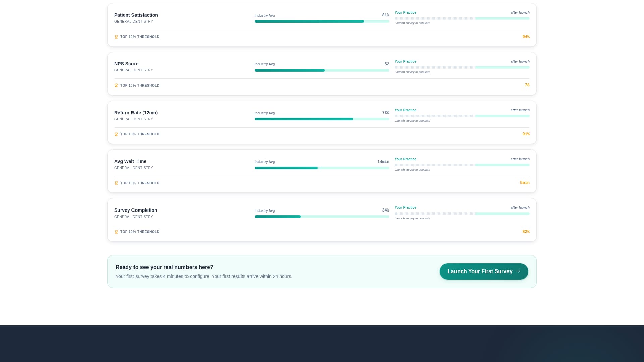
Task: Click Top 10% Threshold label under Survey Completion
Action: 140,232
